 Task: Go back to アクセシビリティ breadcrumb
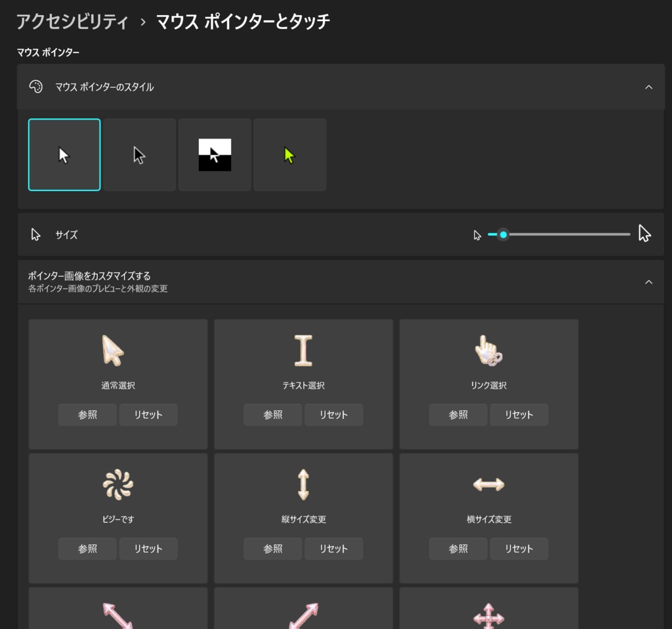pyautogui.click(x=72, y=22)
